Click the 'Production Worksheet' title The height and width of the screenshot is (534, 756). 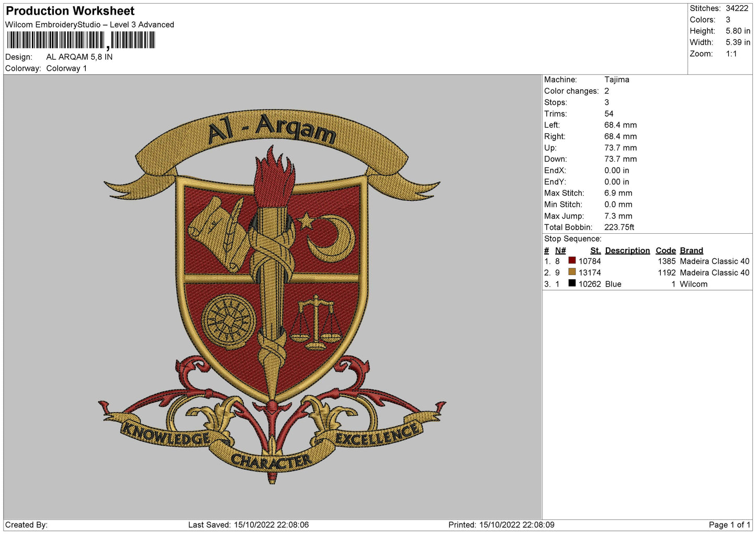(70, 11)
